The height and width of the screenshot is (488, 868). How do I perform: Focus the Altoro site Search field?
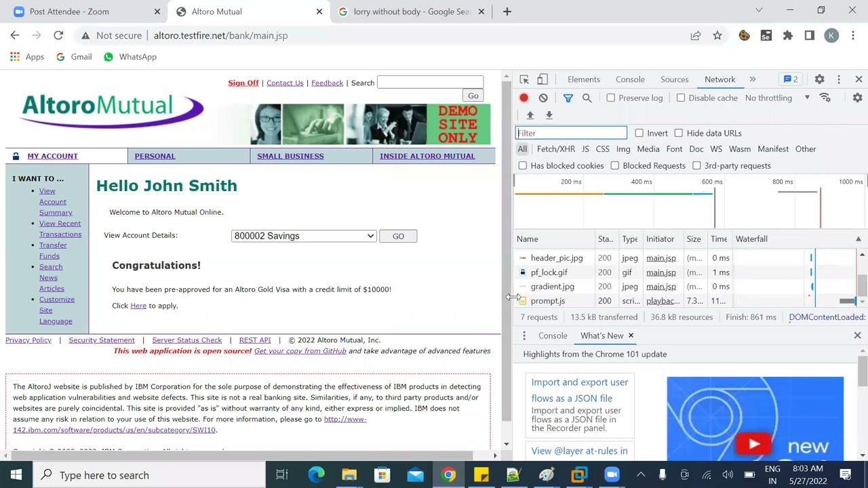430,83
